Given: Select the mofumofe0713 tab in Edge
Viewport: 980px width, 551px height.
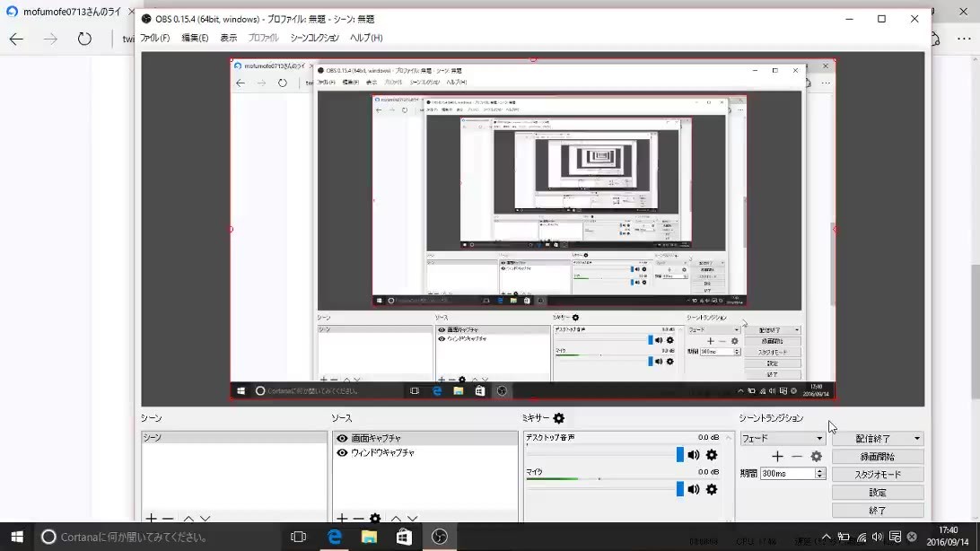Looking at the screenshot, I should click(x=69, y=12).
